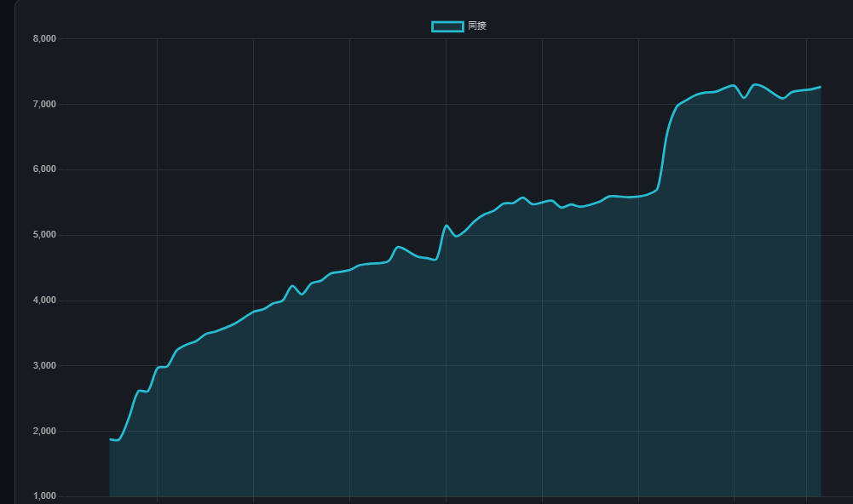Click the 6,000 y-axis label

(44, 169)
